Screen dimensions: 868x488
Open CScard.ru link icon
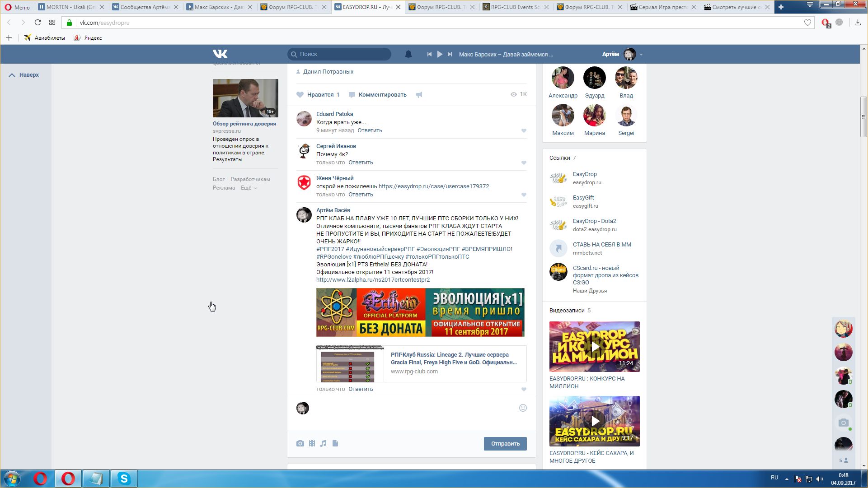(x=558, y=272)
